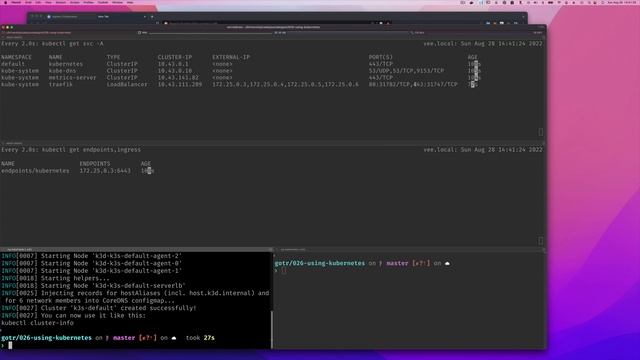640x360 pixels.
Task: Click the PORT(S) column header
Action: [380, 57]
